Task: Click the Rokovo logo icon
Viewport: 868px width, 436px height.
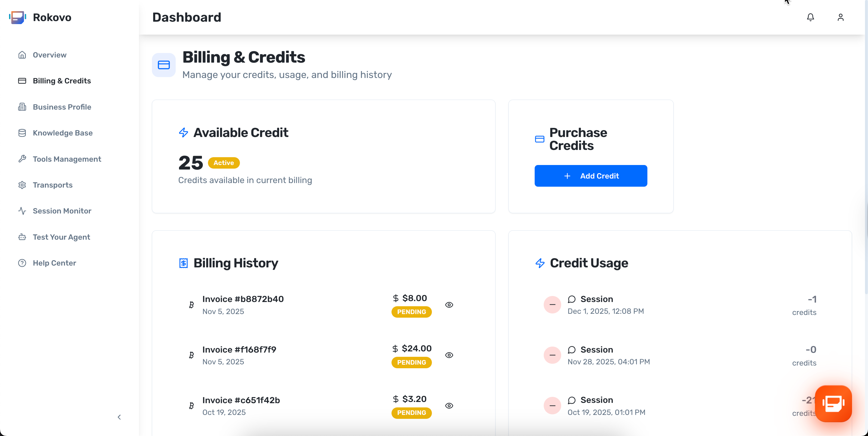Action: click(x=17, y=17)
